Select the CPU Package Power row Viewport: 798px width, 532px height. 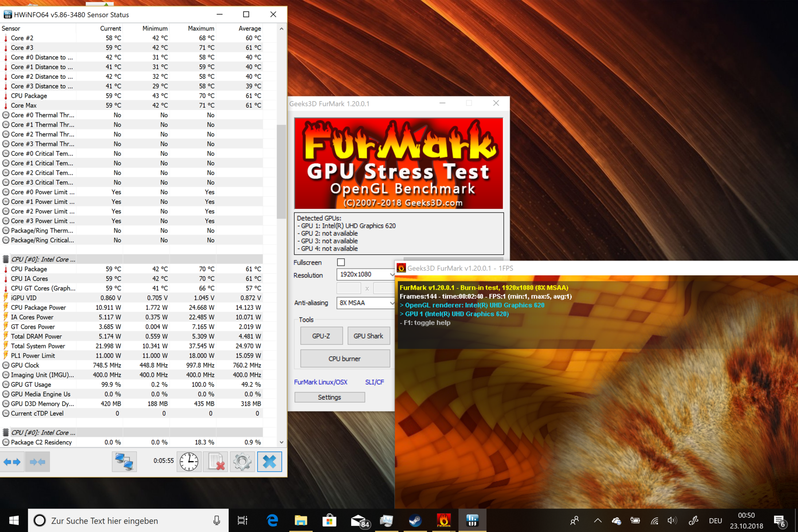click(x=132, y=307)
